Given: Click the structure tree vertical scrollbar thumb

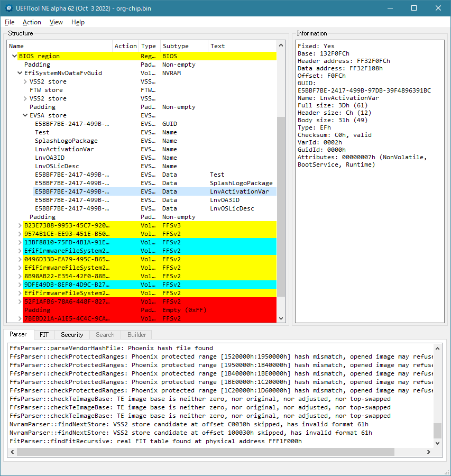Looking at the screenshot, I should click(x=281, y=206).
